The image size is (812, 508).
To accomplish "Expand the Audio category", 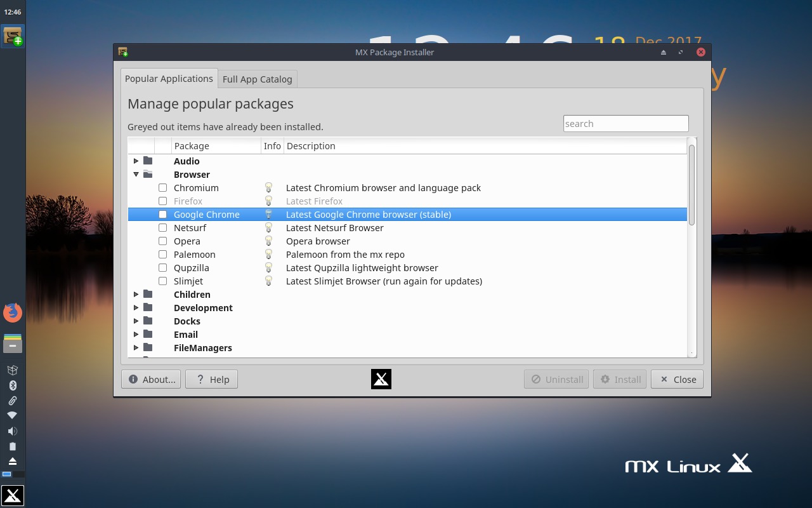I will [135, 161].
